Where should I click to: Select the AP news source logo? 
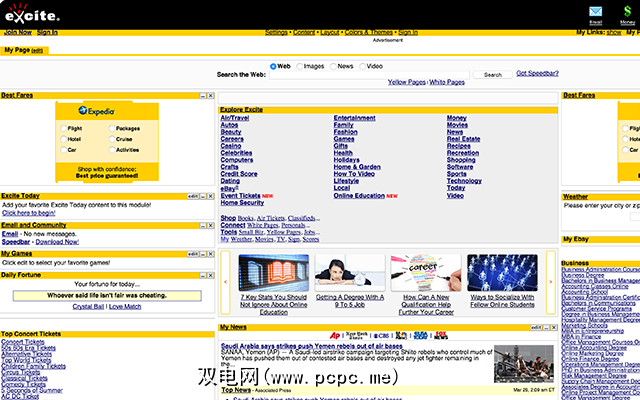point(335,336)
